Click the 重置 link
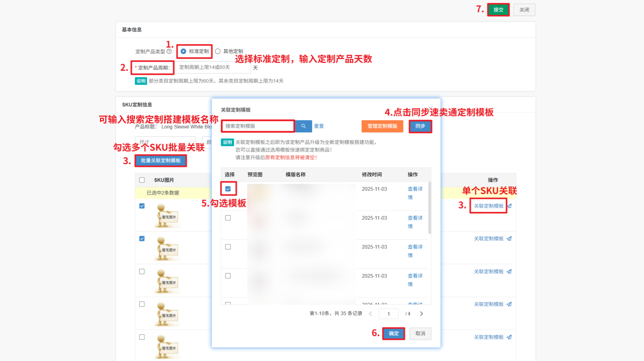 click(319, 126)
